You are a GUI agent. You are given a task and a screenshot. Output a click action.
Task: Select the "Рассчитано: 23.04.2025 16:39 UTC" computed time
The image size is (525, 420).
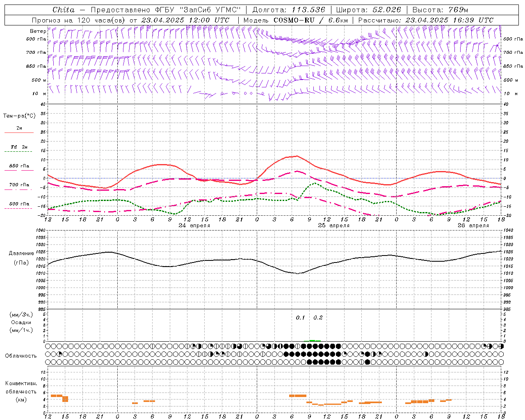point(426,20)
